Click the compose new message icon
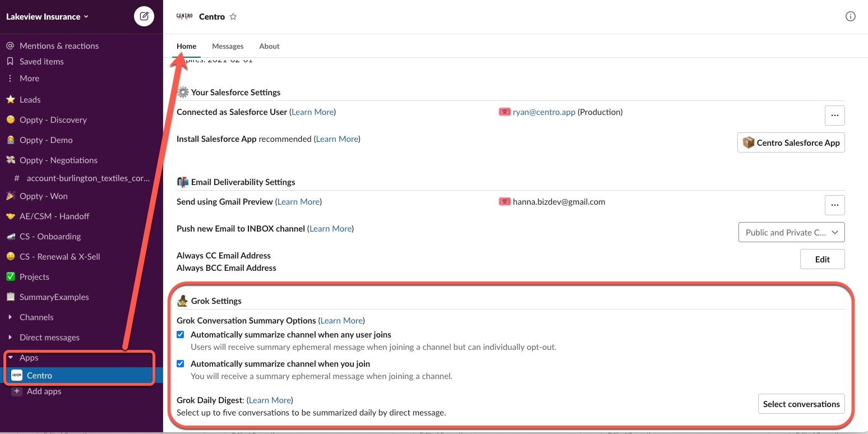The height and width of the screenshot is (434, 868). coord(144,16)
